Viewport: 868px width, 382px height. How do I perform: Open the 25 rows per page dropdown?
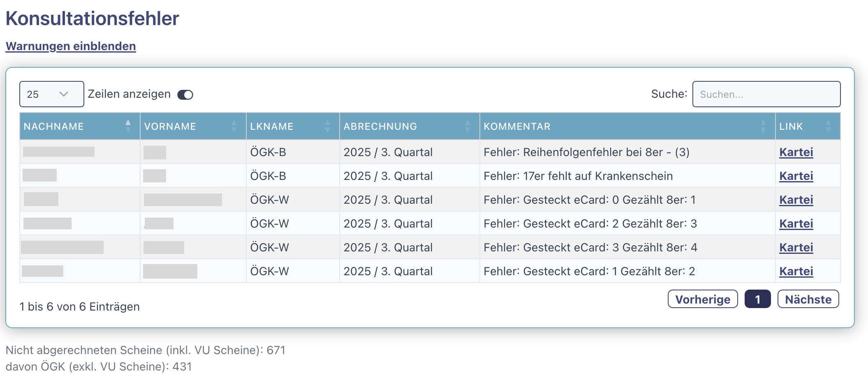coord(51,94)
